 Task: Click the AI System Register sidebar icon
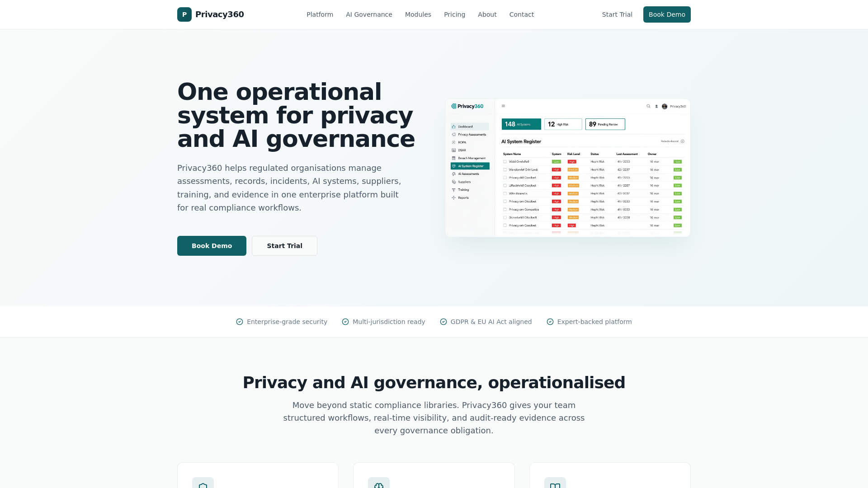pyautogui.click(x=454, y=166)
